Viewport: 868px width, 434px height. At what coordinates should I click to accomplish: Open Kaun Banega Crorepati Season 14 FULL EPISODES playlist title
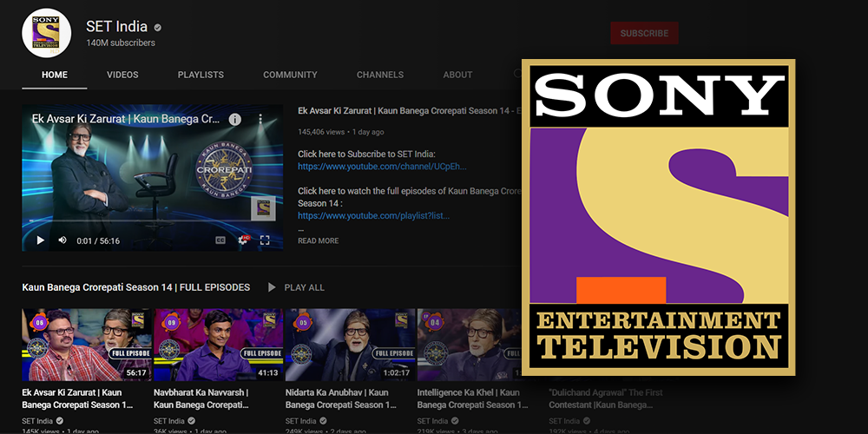(x=136, y=287)
